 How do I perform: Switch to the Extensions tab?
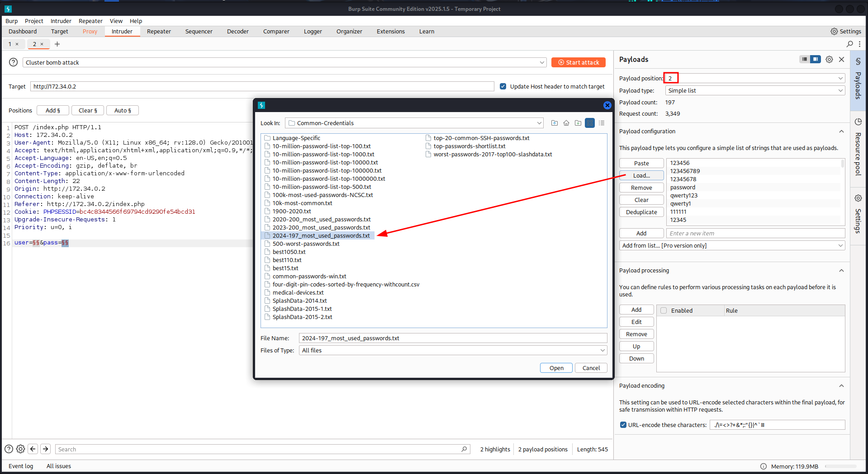pyautogui.click(x=391, y=31)
